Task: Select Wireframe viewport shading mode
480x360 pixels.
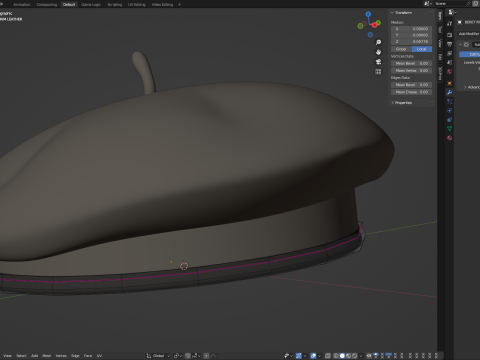Action: coord(336,356)
